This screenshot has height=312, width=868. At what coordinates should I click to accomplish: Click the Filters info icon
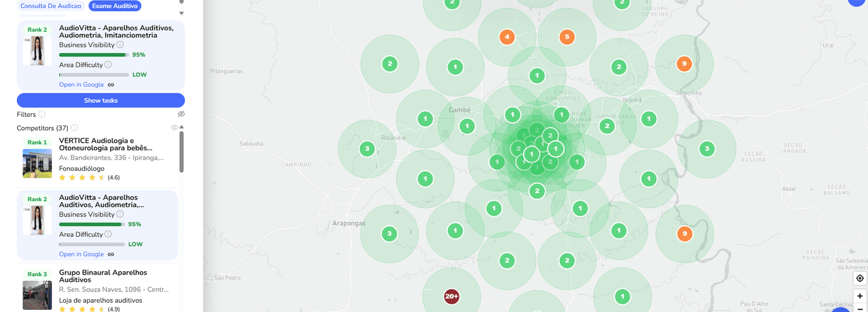click(x=42, y=114)
